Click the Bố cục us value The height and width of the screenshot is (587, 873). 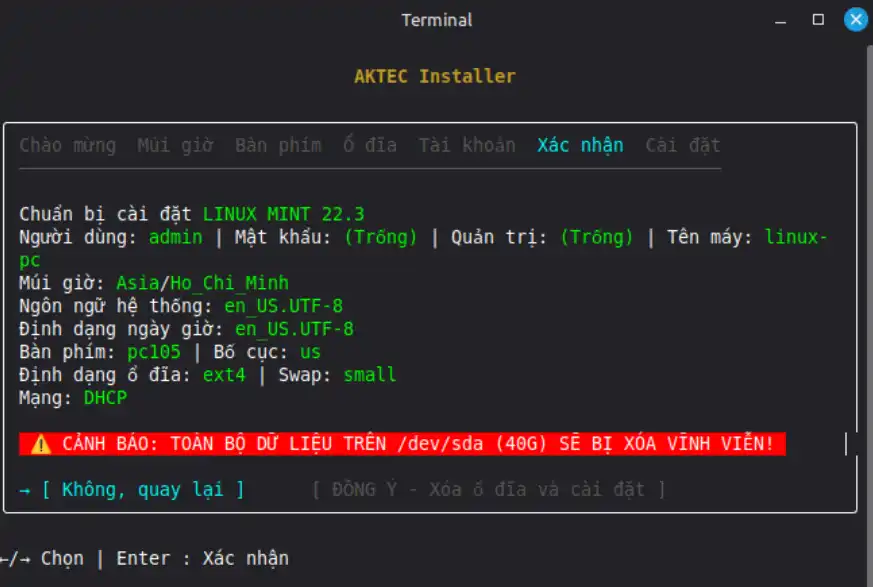[310, 352]
